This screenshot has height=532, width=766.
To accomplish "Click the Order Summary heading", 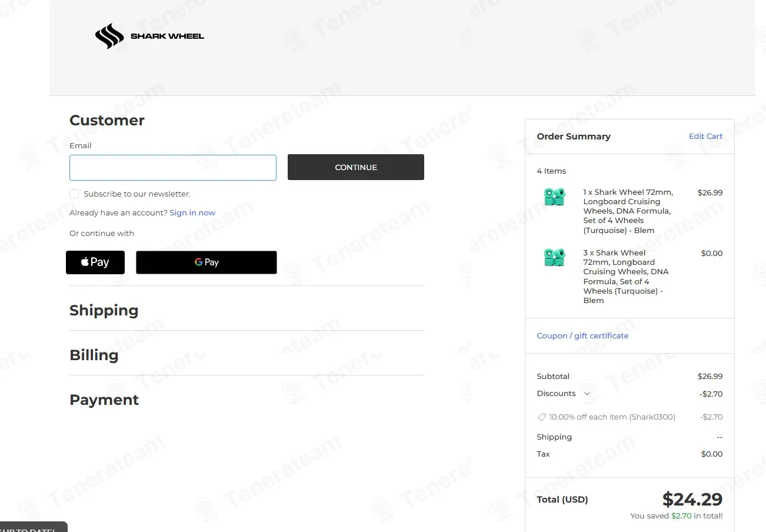I will (574, 137).
